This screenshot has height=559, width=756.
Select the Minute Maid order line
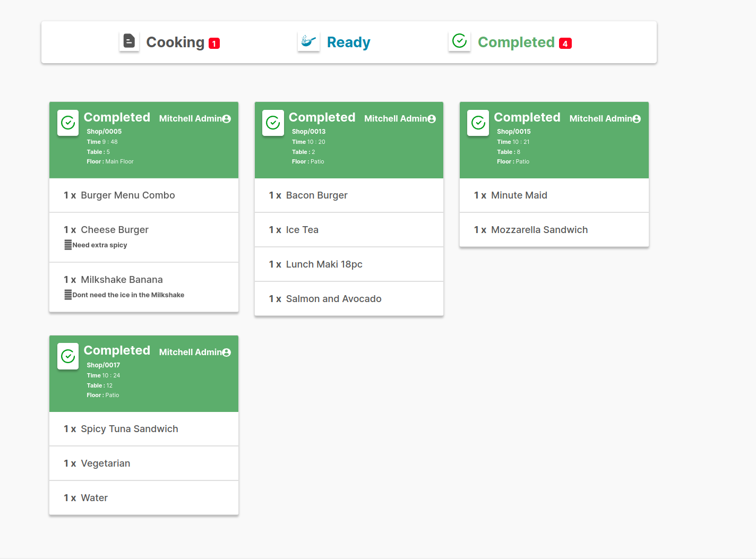554,195
